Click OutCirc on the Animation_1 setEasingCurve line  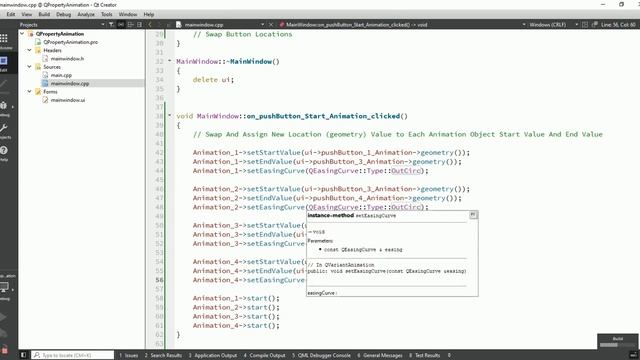click(x=406, y=171)
